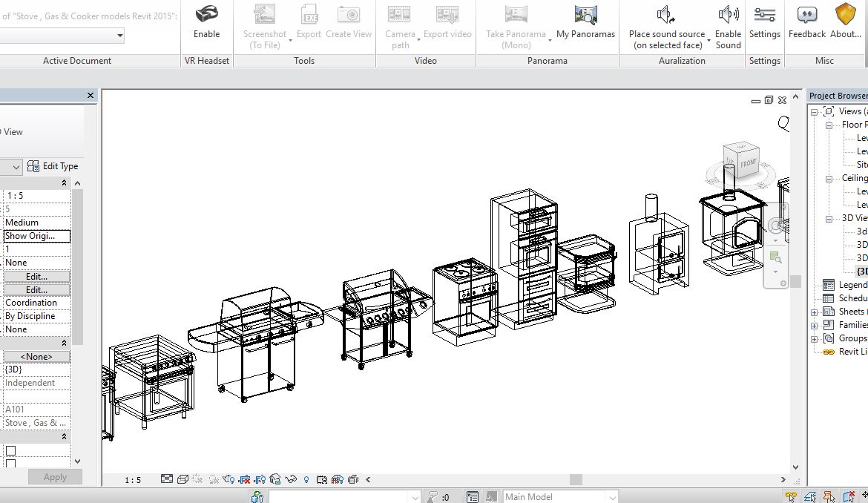This screenshot has width=868, height=503.
Task: Close the Properties panel
Action: coord(91,96)
